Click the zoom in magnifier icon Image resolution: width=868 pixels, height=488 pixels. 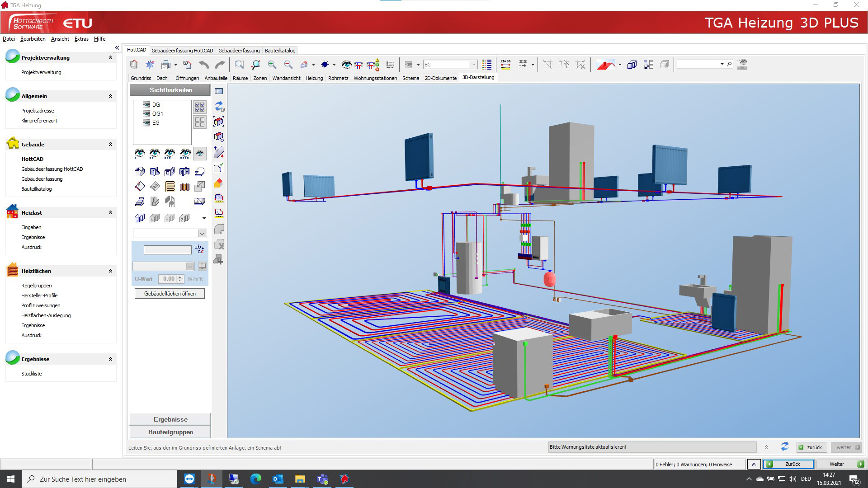click(272, 65)
